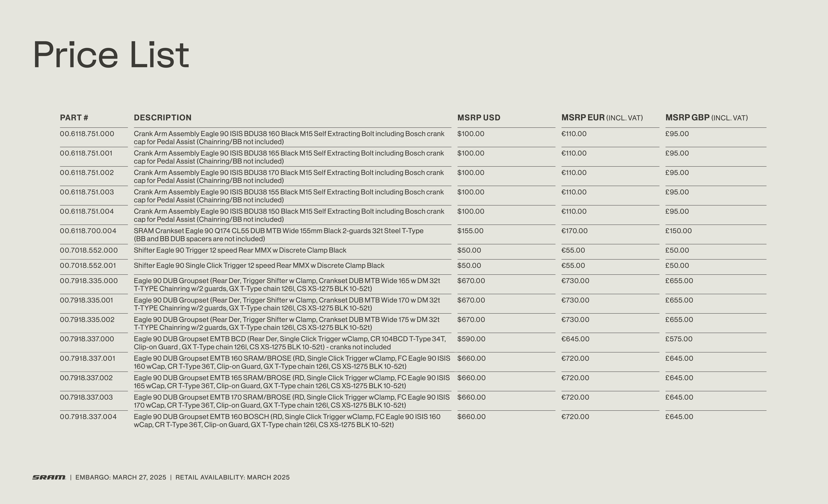Click the Groupset Crankset Wide 175 description
The image size is (828, 504).
pyautogui.click(x=287, y=324)
